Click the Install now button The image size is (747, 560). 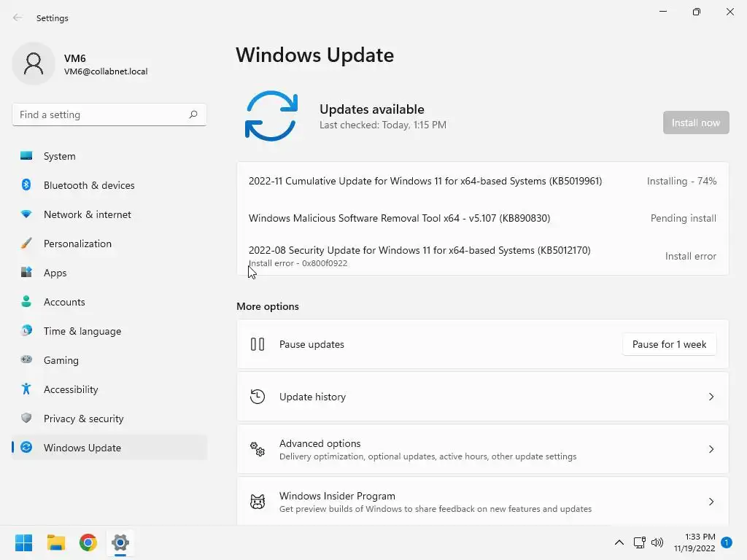click(x=695, y=122)
